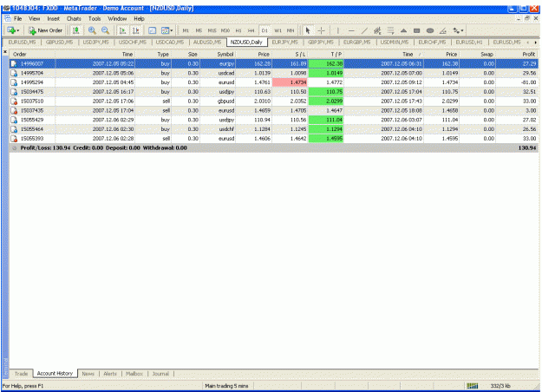Open the New Chart toolbar icon
The height and width of the screenshot is (392, 542).
pos(11,30)
